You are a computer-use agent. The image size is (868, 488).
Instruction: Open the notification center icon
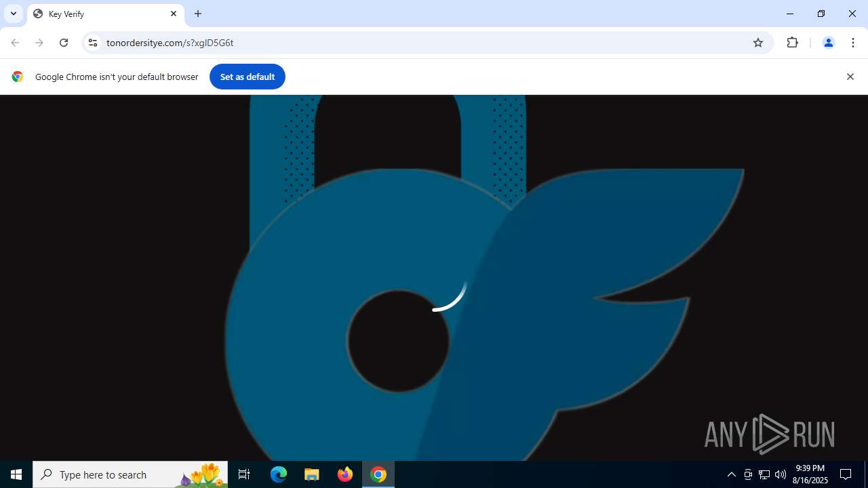coord(846,474)
